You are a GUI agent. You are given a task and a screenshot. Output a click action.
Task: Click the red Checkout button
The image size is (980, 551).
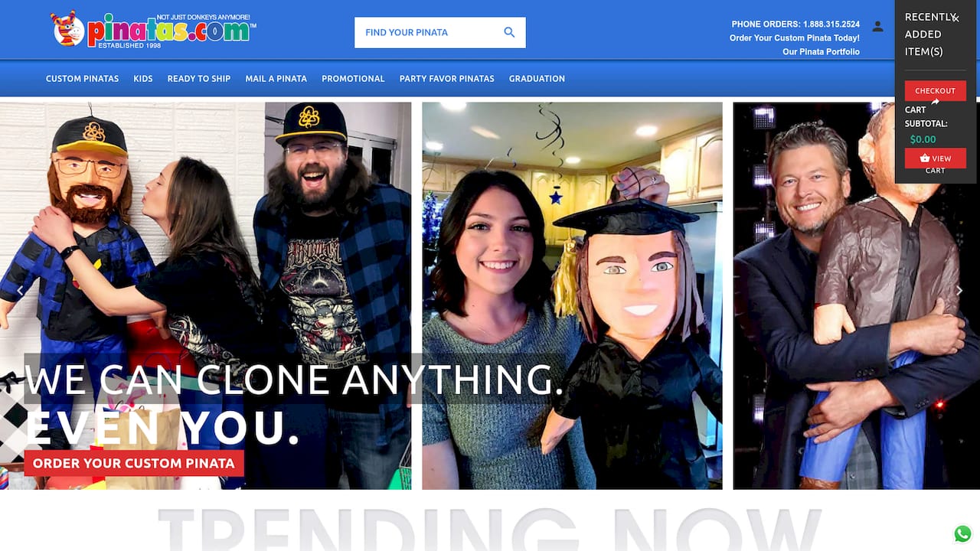(935, 91)
